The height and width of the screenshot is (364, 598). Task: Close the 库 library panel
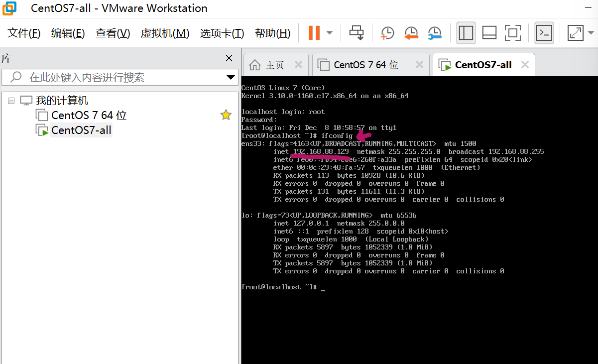click(229, 58)
